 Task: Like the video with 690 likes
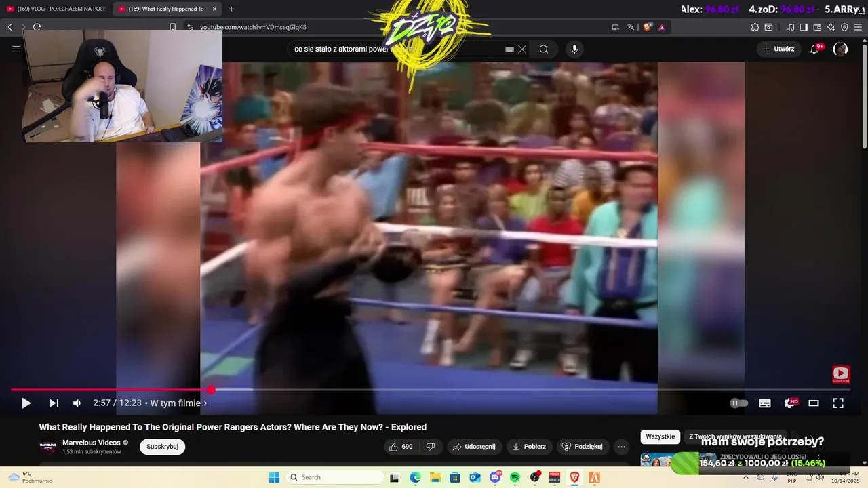click(x=400, y=447)
